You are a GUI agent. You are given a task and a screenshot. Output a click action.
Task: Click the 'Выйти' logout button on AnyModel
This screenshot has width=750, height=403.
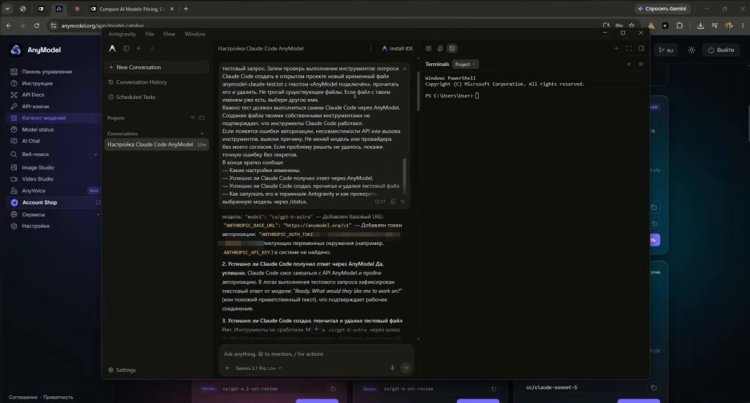point(720,50)
